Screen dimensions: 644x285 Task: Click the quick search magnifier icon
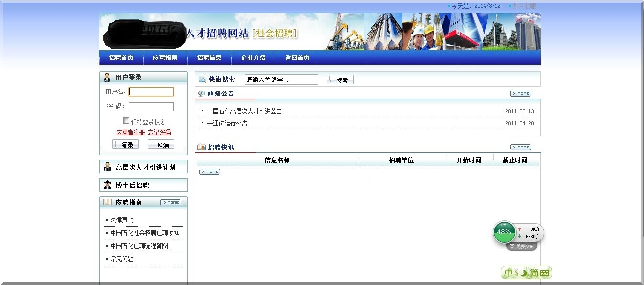[x=203, y=80]
